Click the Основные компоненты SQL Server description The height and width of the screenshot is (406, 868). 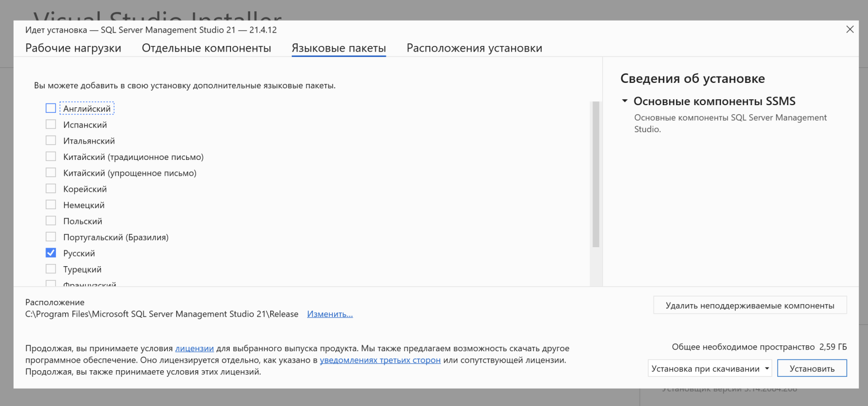(730, 123)
